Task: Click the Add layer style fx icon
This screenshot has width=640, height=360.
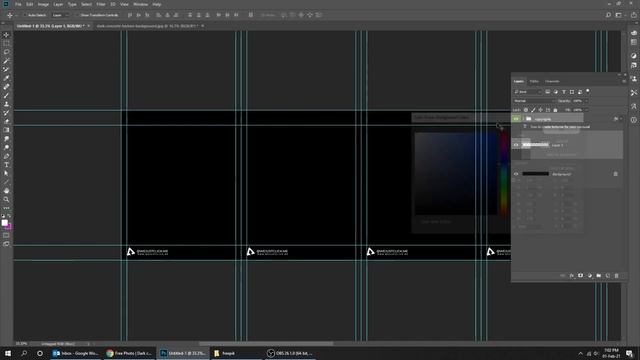Action: click(x=571, y=276)
